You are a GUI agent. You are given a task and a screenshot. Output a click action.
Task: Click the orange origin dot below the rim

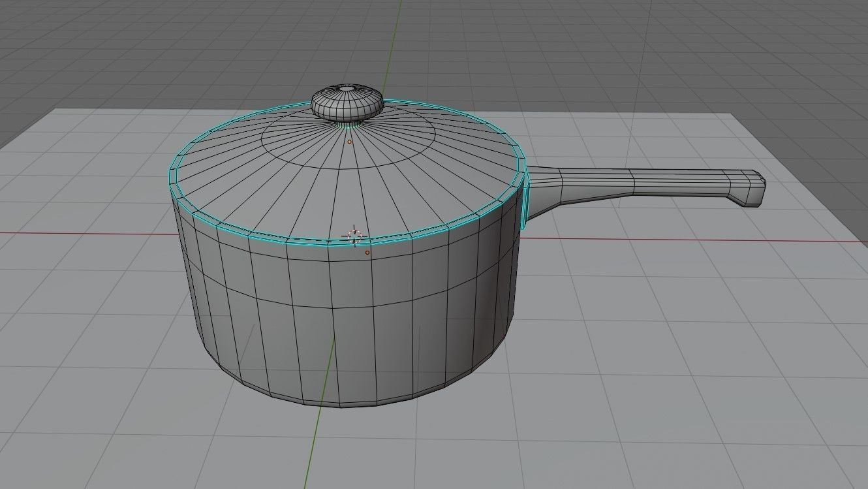click(367, 253)
